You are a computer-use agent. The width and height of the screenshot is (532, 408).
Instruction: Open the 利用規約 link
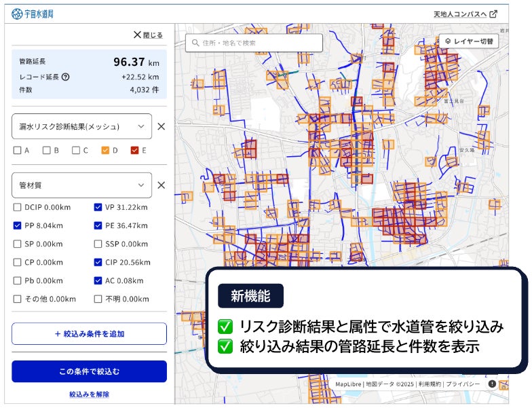430,384
